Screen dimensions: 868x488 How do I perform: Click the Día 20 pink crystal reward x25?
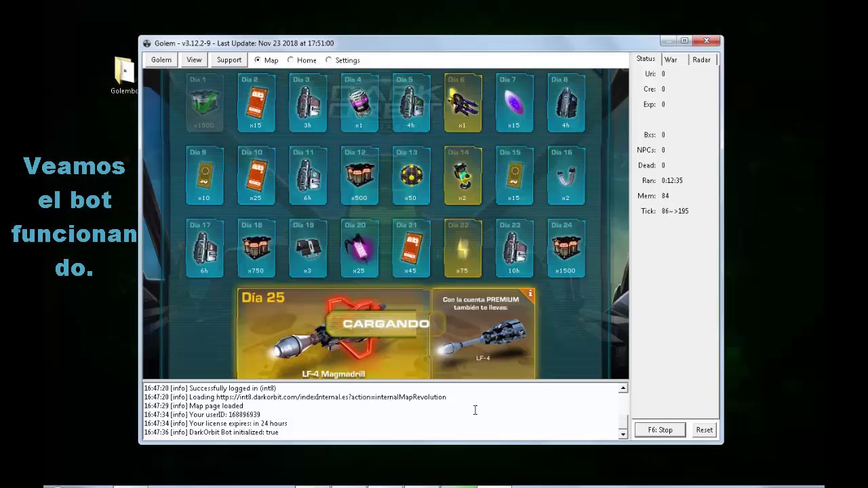pyautogui.click(x=359, y=248)
